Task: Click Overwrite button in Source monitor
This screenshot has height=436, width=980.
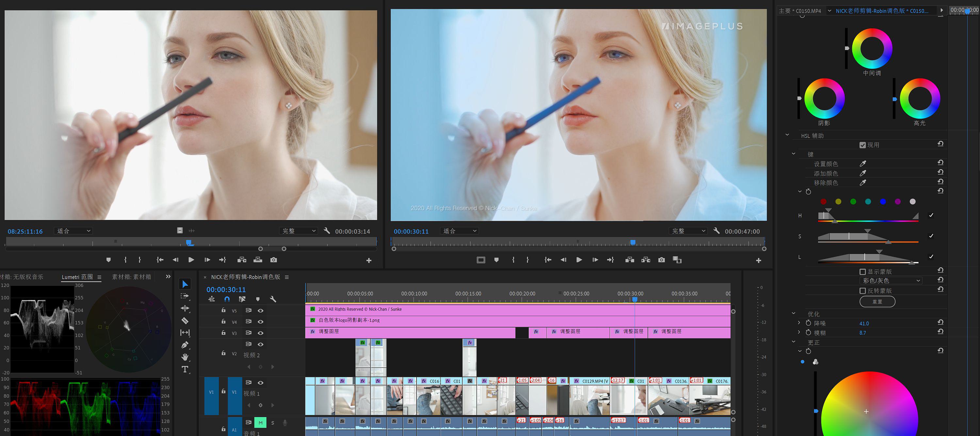Action: (257, 260)
